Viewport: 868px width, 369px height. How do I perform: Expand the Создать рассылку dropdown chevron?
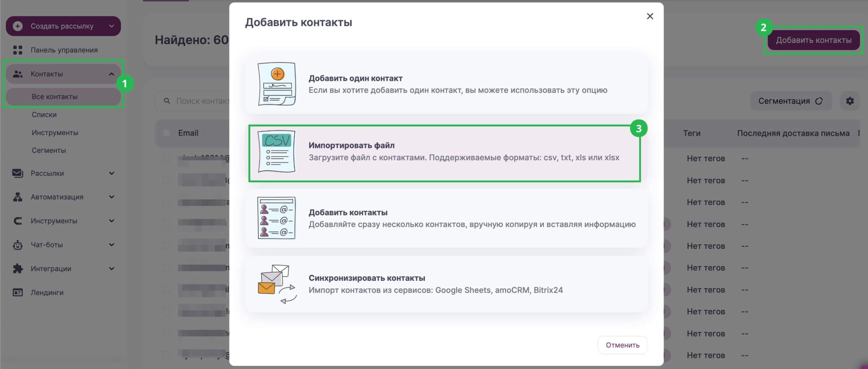(x=111, y=26)
